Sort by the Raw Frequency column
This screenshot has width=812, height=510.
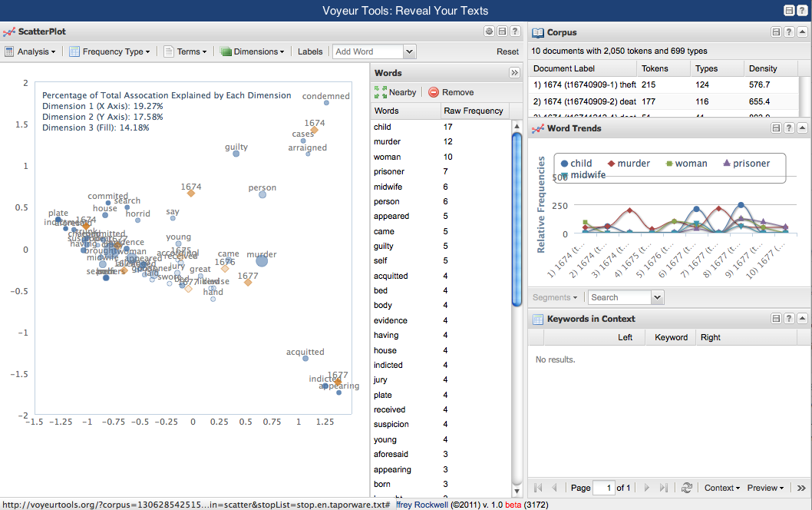point(475,111)
